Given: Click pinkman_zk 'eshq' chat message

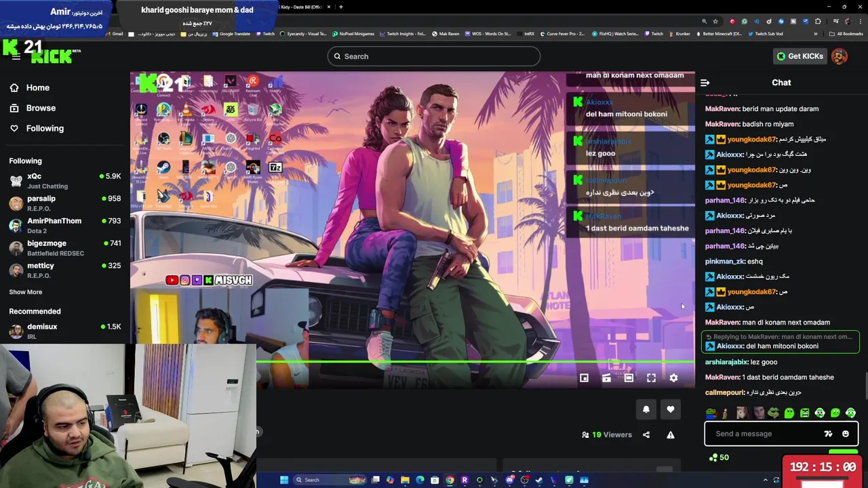Looking at the screenshot, I should (x=734, y=262).
